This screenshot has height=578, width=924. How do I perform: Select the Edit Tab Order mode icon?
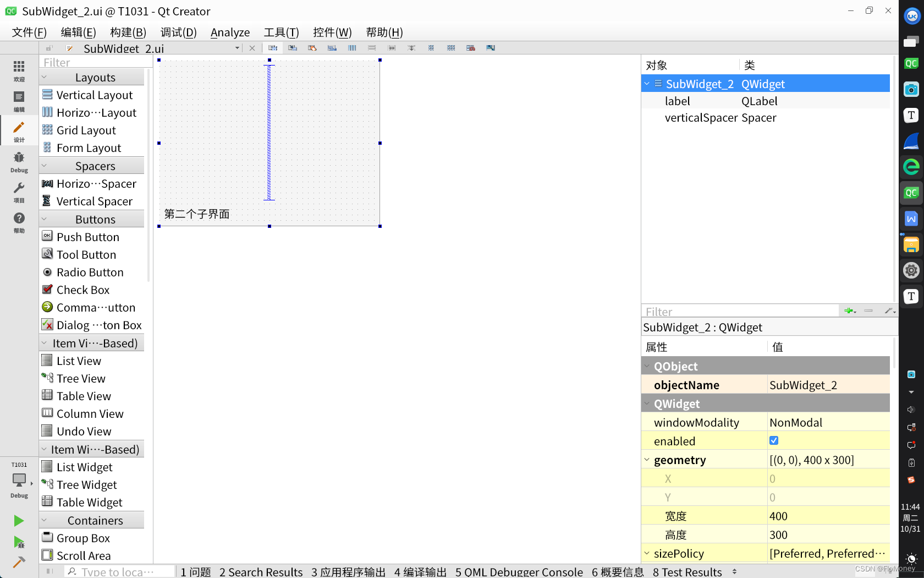pos(332,48)
